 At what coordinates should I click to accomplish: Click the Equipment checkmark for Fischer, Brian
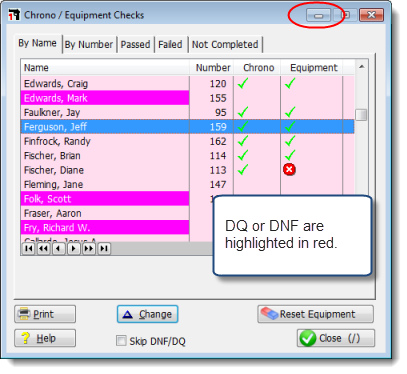point(290,155)
